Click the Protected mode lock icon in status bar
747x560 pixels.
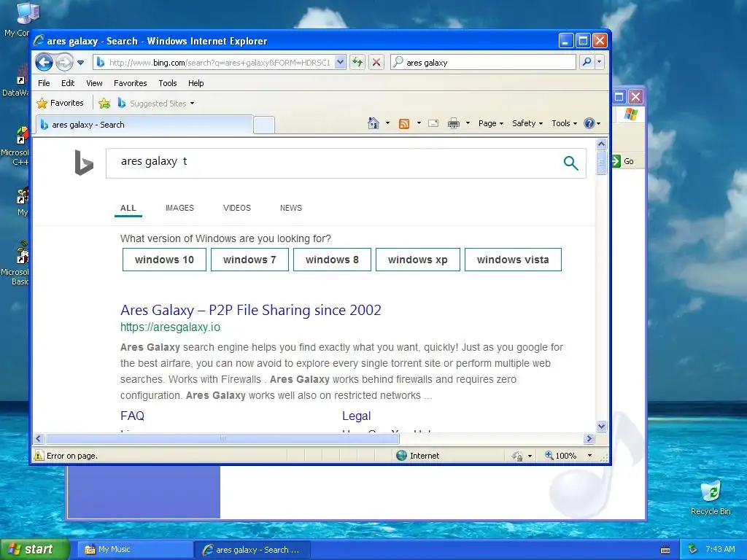click(517, 456)
